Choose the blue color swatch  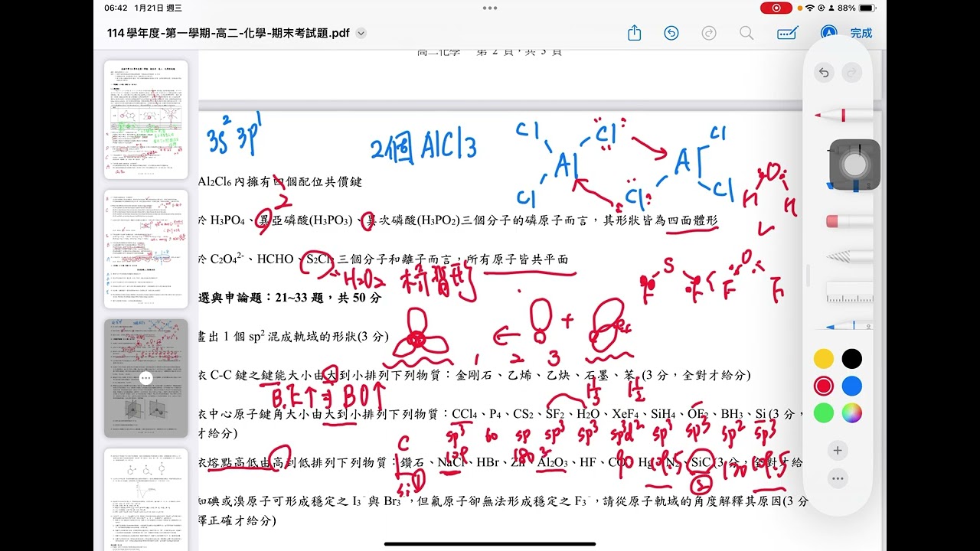click(851, 386)
